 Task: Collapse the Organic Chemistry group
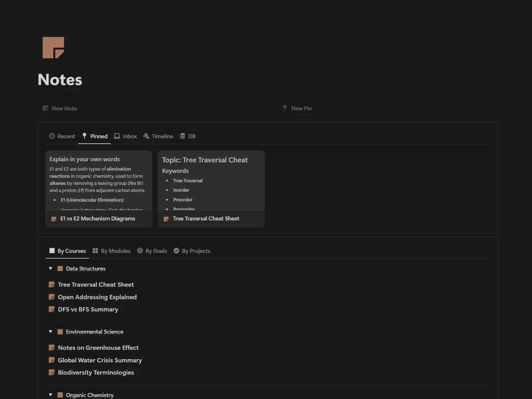pos(51,395)
